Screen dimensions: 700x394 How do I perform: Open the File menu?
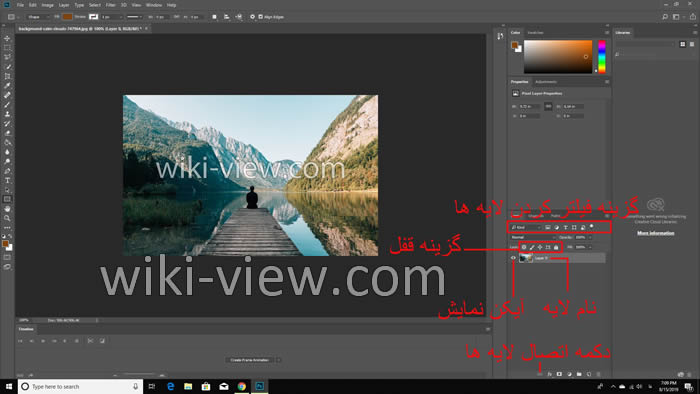[20, 5]
